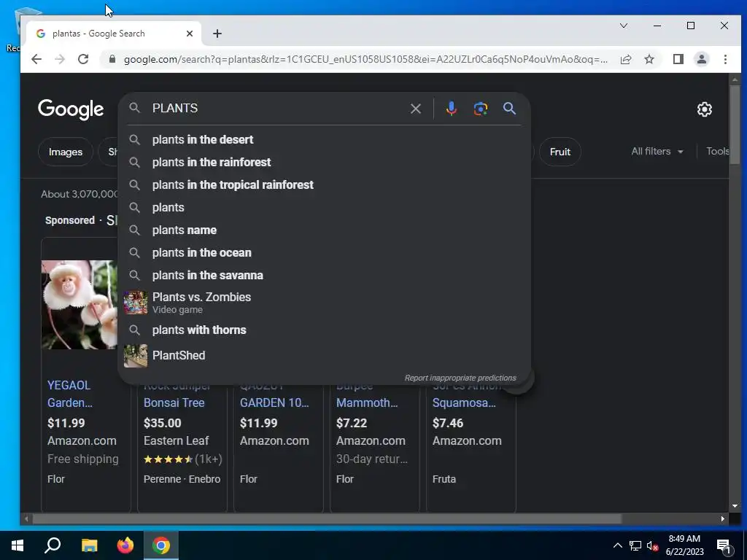747x560 pixels.
Task: Reload the current page
Action: [x=83, y=59]
